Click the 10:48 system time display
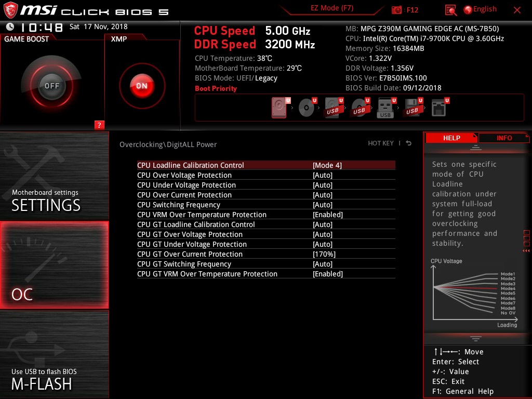Image resolution: width=532 pixels, height=399 pixels. coord(42,27)
